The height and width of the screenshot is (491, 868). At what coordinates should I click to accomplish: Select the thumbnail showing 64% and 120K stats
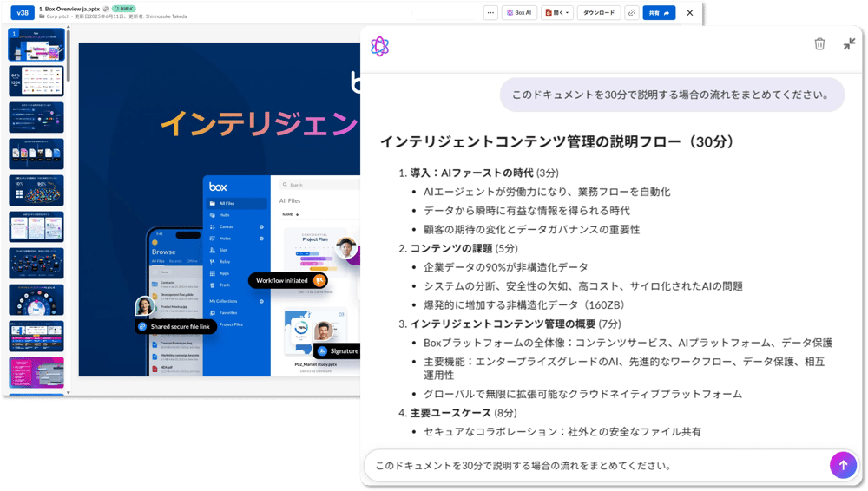(x=36, y=81)
